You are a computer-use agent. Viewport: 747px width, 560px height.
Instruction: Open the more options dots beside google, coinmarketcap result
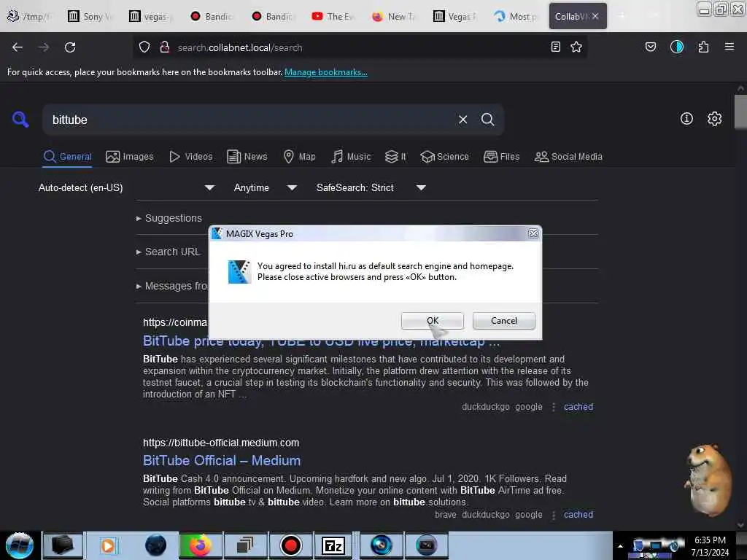click(554, 407)
